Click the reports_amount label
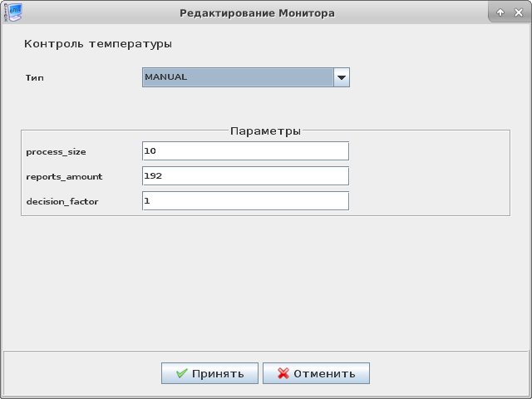Screen dimensions: 532x399 pyautogui.click(x=64, y=176)
